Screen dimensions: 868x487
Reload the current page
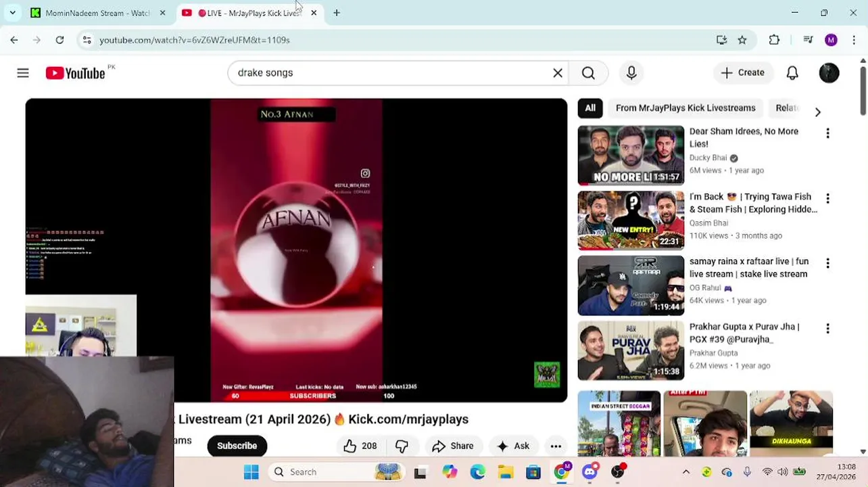(x=59, y=40)
